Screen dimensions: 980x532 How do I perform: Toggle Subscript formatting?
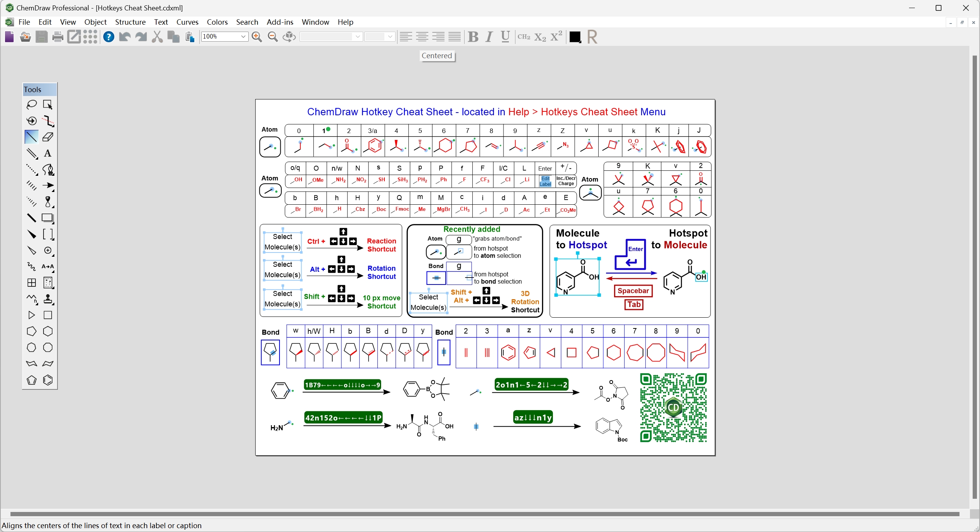tap(540, 37)
